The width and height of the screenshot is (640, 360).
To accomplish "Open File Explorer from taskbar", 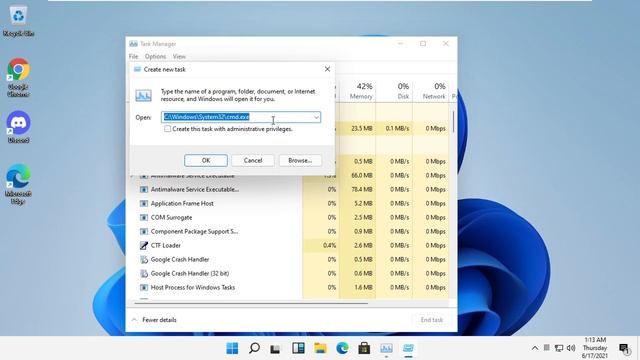I will coord(320,348).
